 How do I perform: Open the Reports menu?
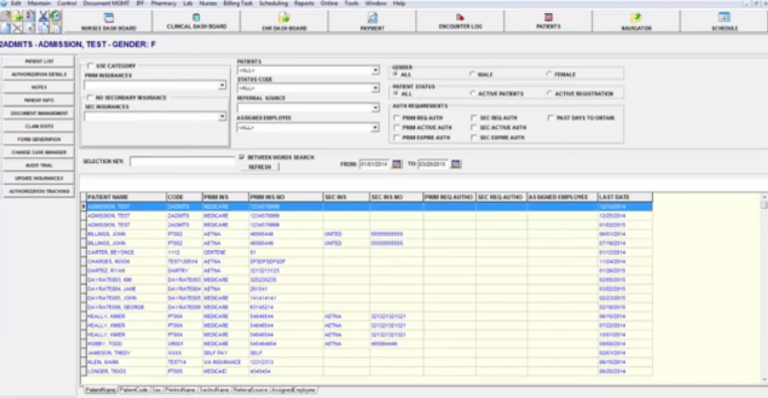pos(304,3)
